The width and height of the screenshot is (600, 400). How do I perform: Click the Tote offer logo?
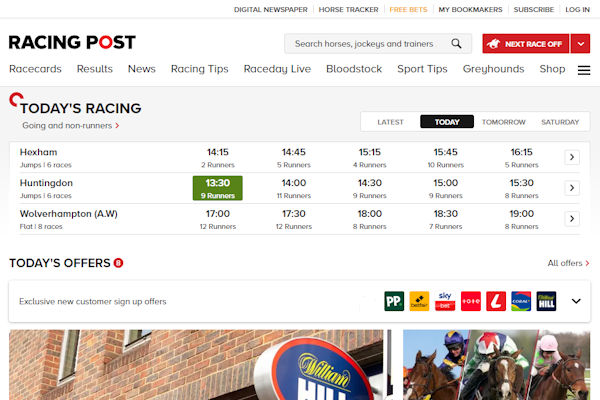pos(471,301)
